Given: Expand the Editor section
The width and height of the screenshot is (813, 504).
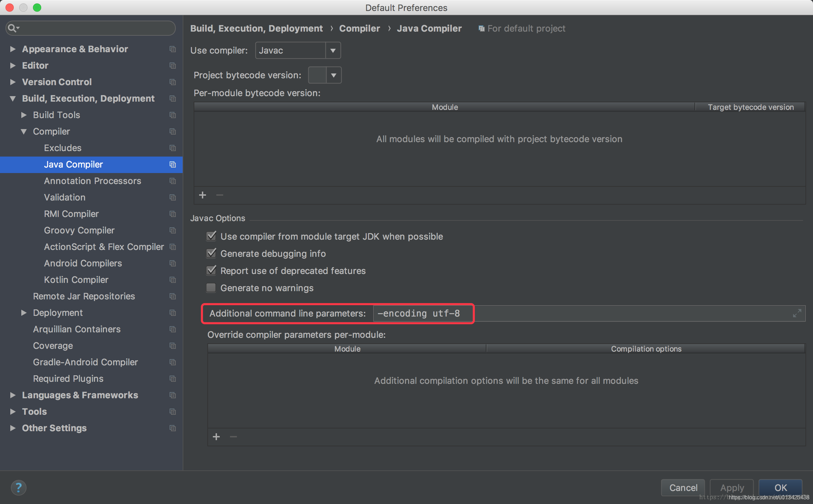Looking at the screenshot, I should pyautogui.click(x=13, y=66).
